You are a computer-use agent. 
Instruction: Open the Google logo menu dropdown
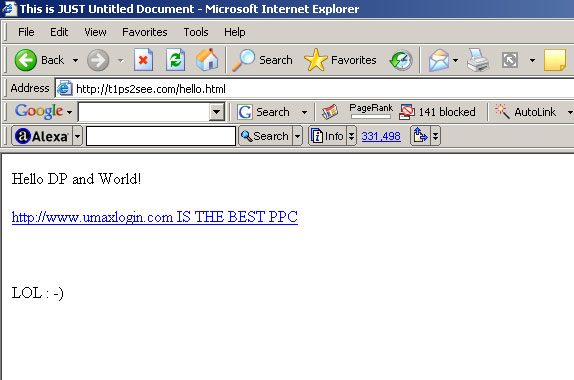tap(69, 112)
